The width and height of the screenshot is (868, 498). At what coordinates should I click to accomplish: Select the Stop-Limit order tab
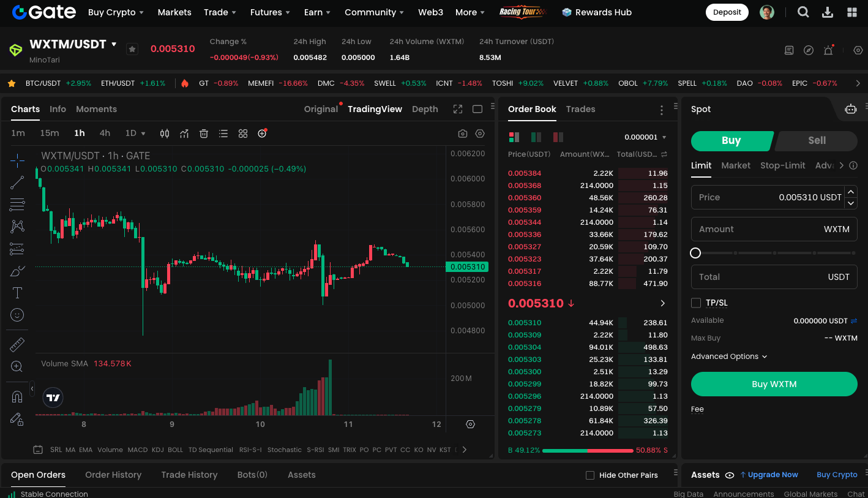(783, 165)
